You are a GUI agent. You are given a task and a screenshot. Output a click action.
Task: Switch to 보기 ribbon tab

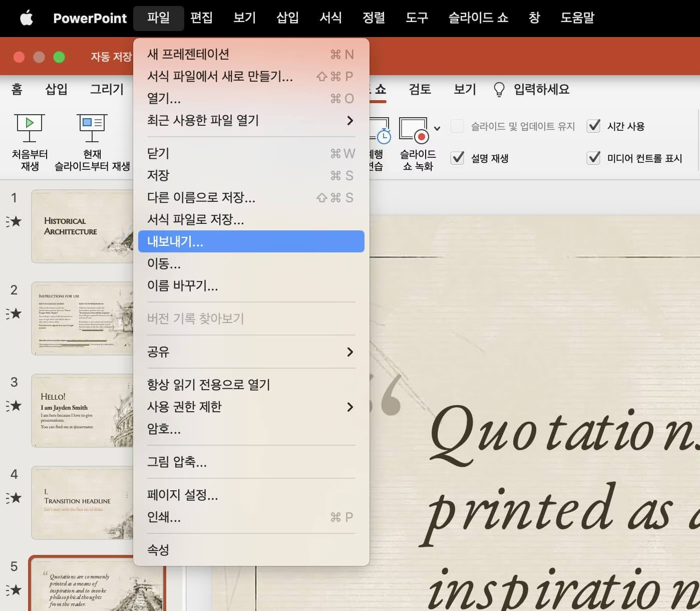[x=465, y=89]
